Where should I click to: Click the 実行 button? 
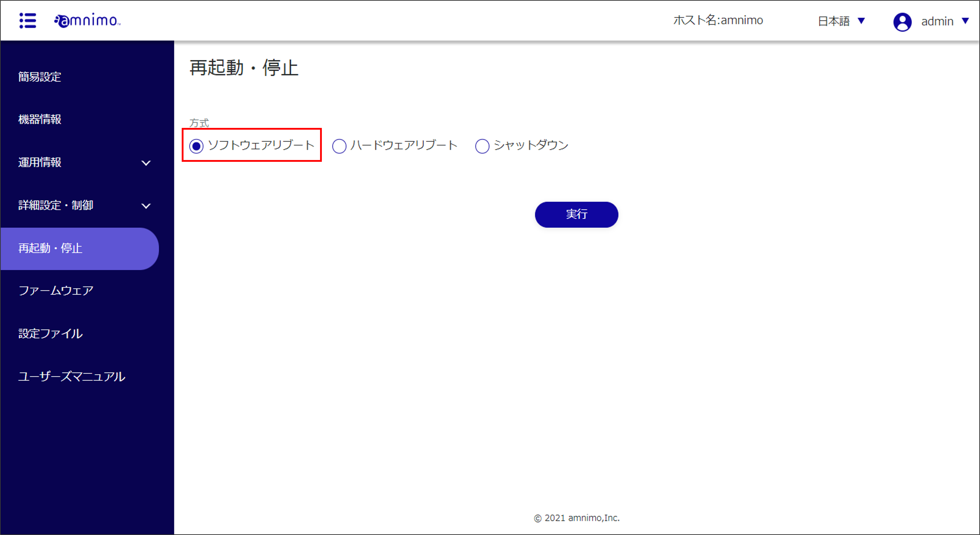[576, 214]
